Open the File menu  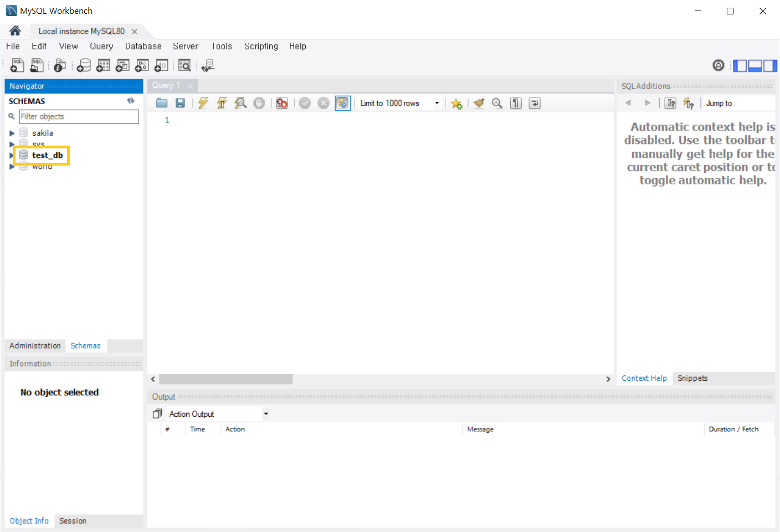click(13, 47)
